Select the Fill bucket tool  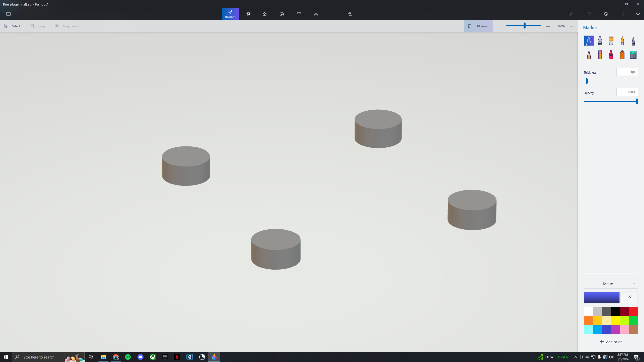tap(633, 54)
